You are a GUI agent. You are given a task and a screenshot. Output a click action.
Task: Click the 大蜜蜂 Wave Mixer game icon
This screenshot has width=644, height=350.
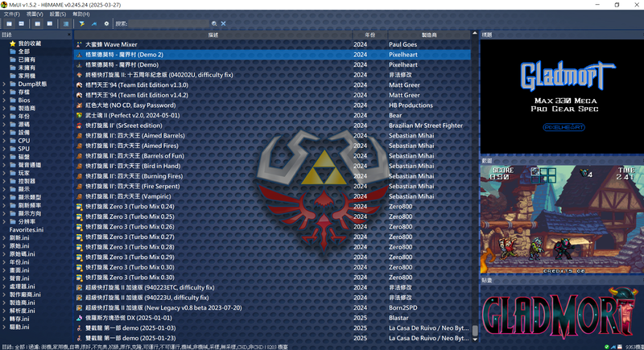(79, 44)
